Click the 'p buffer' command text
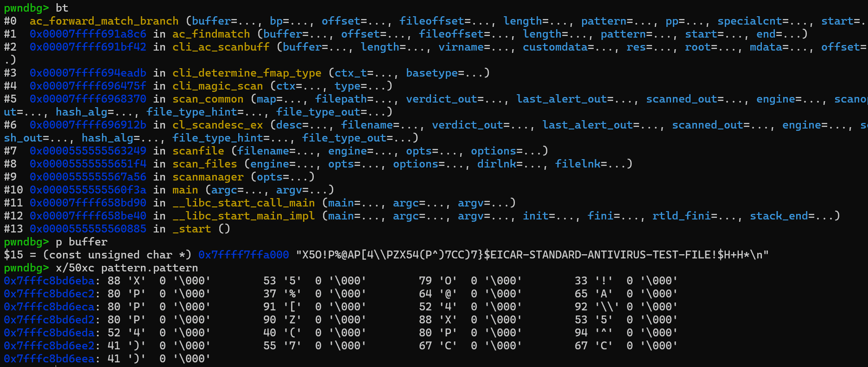Image resolution: width=868 pixels, height=367 pixels. 81,242
